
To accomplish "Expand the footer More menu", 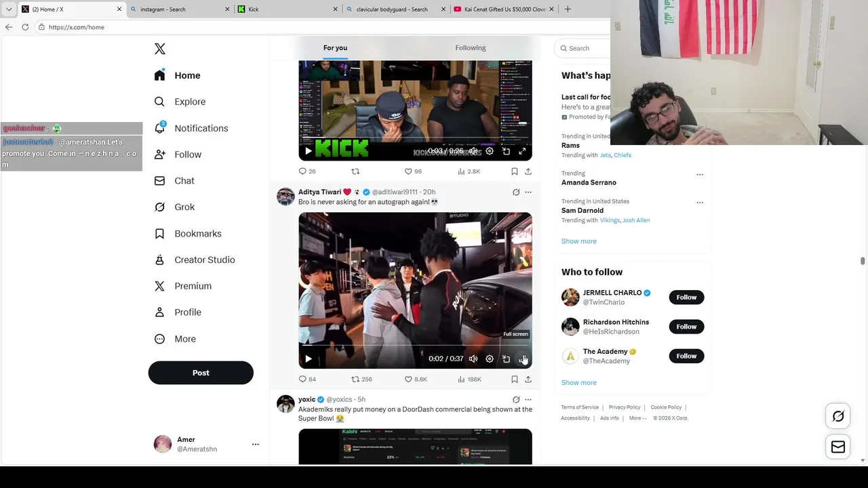I will click(x=637, y=418).
